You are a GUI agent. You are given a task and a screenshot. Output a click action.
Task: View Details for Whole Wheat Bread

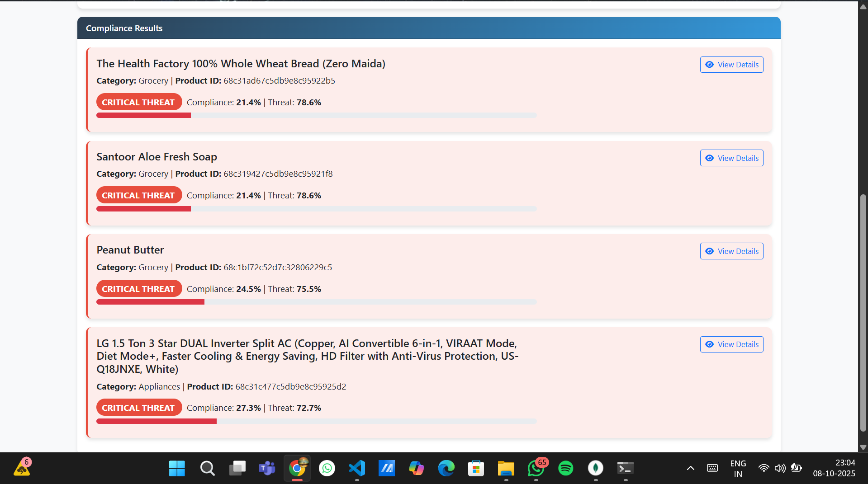[731, 65]
